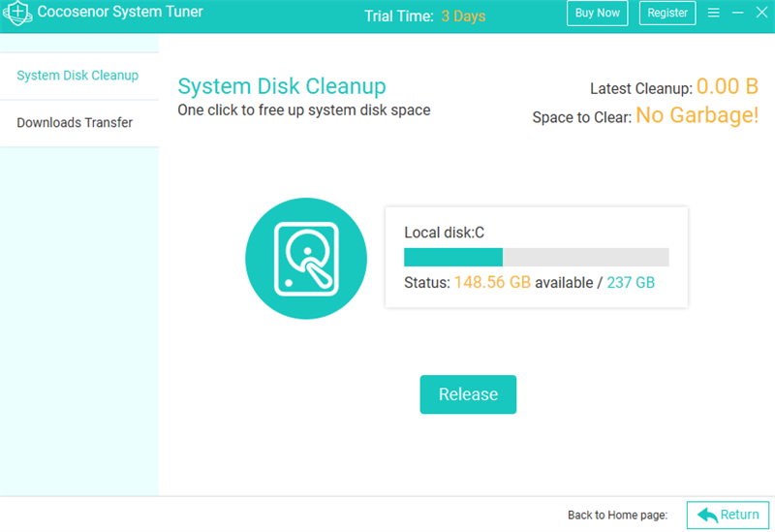Click the System Disk Cleanup heading
This screenshot has width=775, height=532.
click(x=282, y=86)
